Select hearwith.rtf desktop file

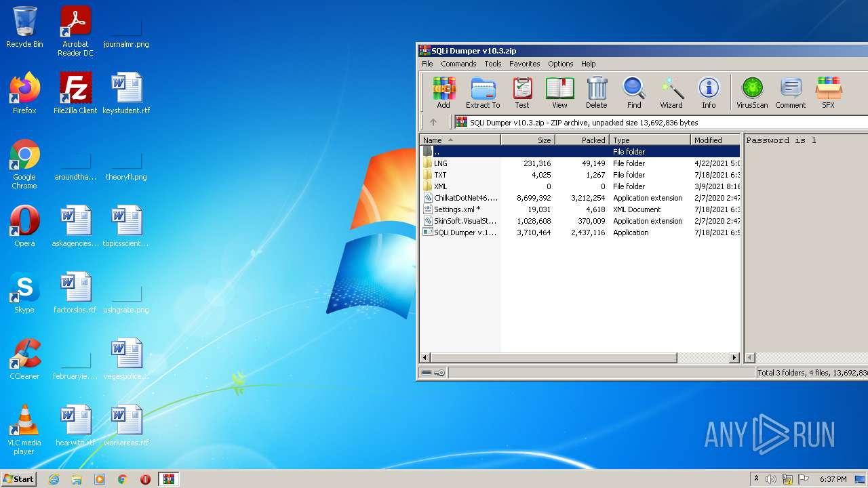click(75, 426)
